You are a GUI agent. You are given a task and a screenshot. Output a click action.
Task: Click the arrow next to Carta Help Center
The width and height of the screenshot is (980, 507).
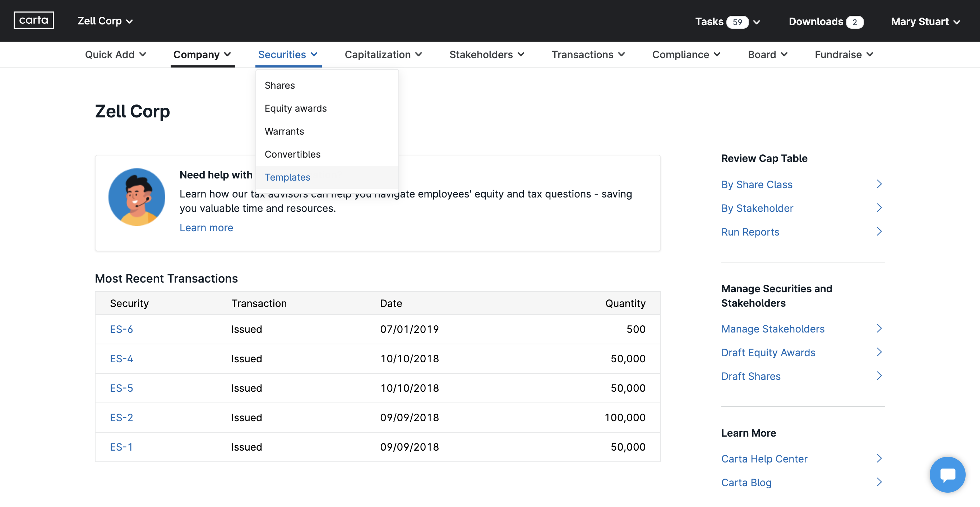(879, 458)
